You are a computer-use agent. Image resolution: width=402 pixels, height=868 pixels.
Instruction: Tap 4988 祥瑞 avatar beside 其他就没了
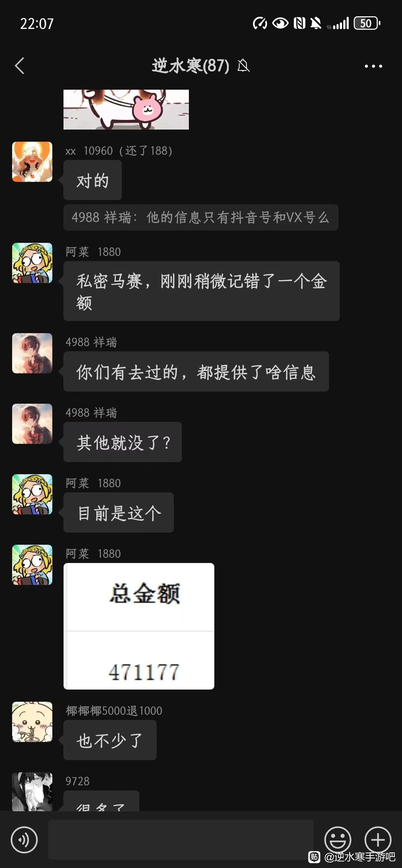pos(32,423)
